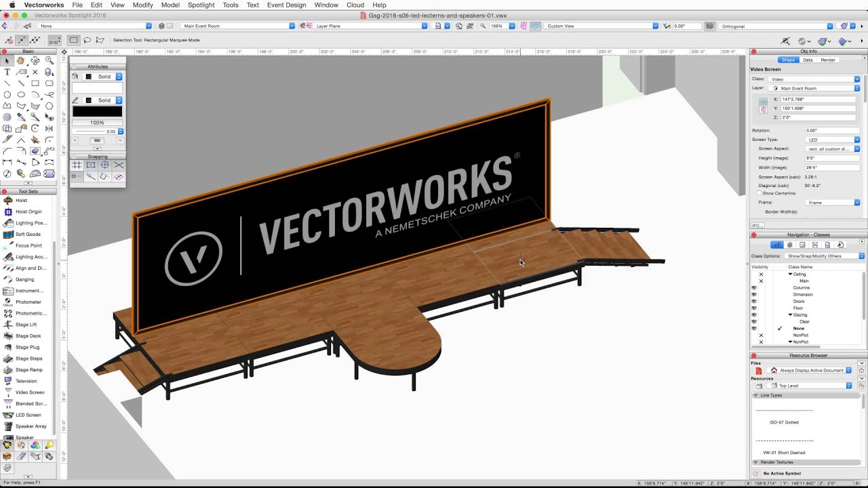Viewport: 868px width, 488px height.
Task: Click the IFC button
Action: pos(757,226)
